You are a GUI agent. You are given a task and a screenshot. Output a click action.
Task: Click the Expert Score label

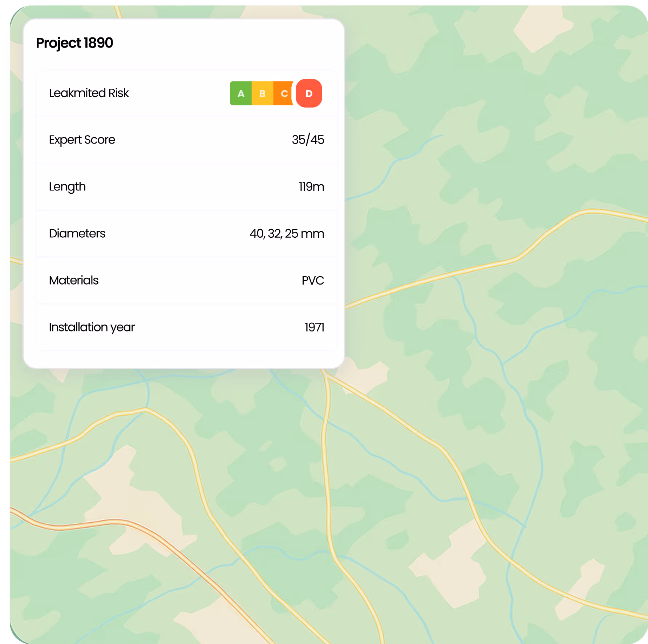coord(82,140)
